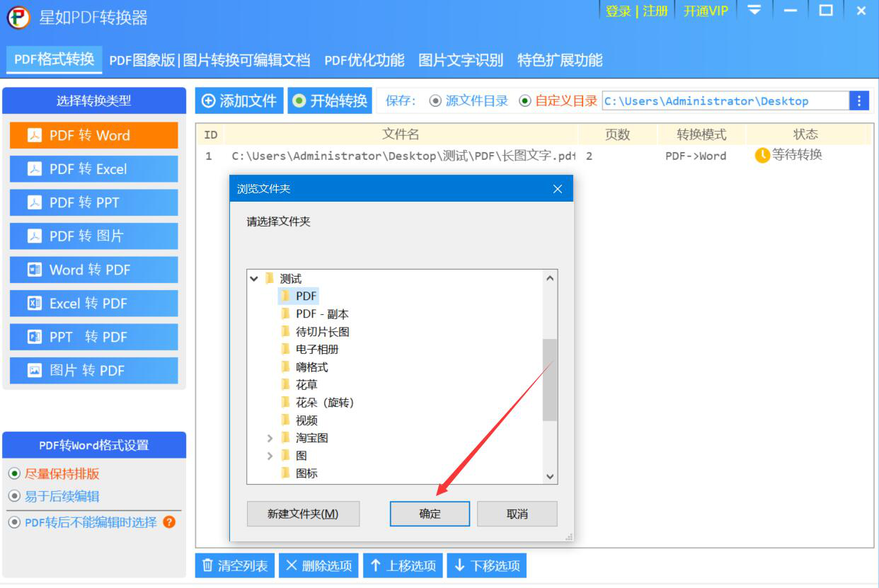Select the PDF 转 Word conversion type
The width and height of the screenshot is (879, 588).
point(93,135)
